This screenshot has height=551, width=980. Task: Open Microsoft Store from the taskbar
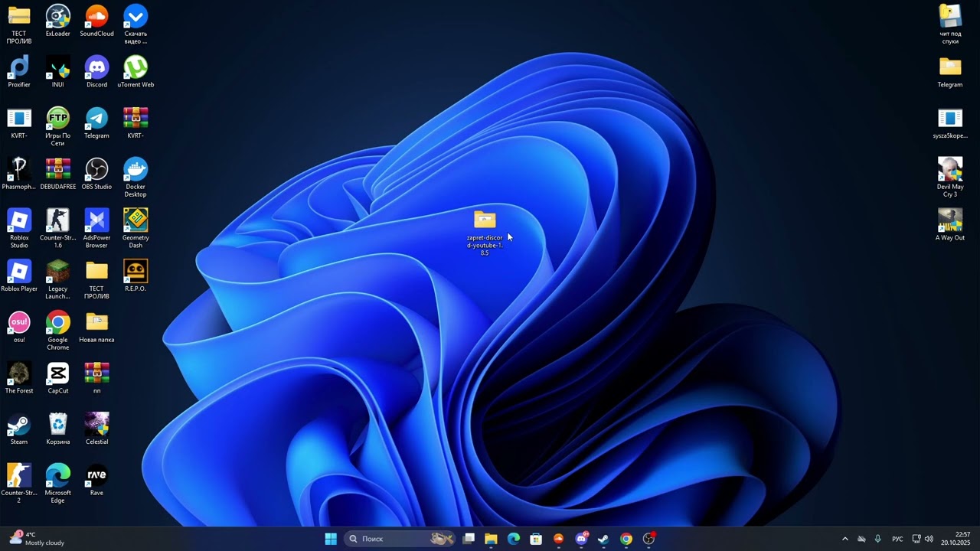(x=536, y=539)
